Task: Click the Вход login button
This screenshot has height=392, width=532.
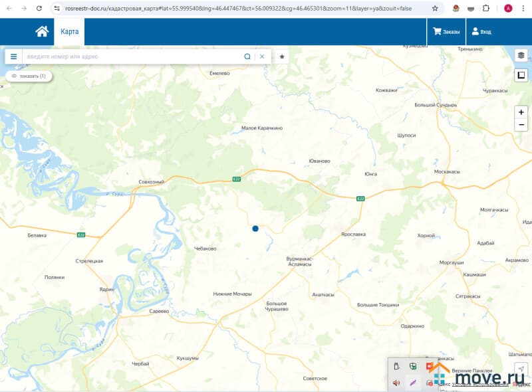Action: (481, 31)
